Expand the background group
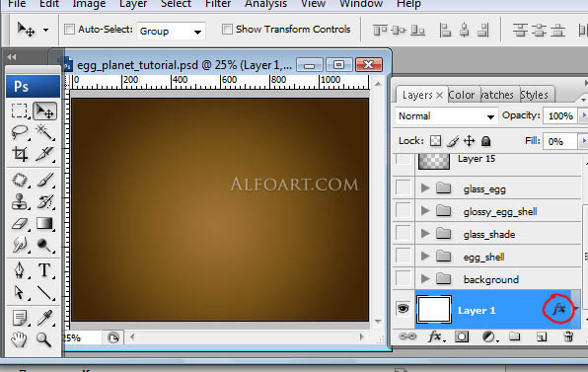Viewport: 588px width, 372px height. pos(425,278)
